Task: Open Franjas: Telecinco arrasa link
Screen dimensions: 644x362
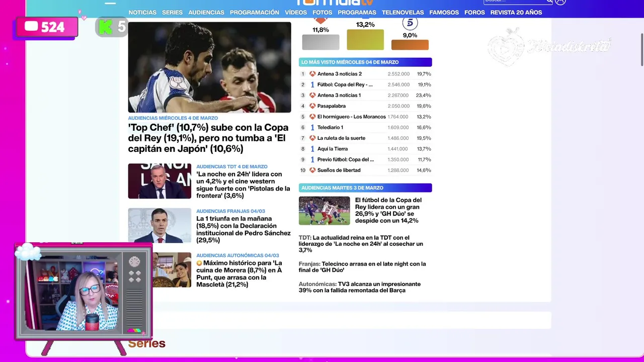Action: click(x=362, y=267)
